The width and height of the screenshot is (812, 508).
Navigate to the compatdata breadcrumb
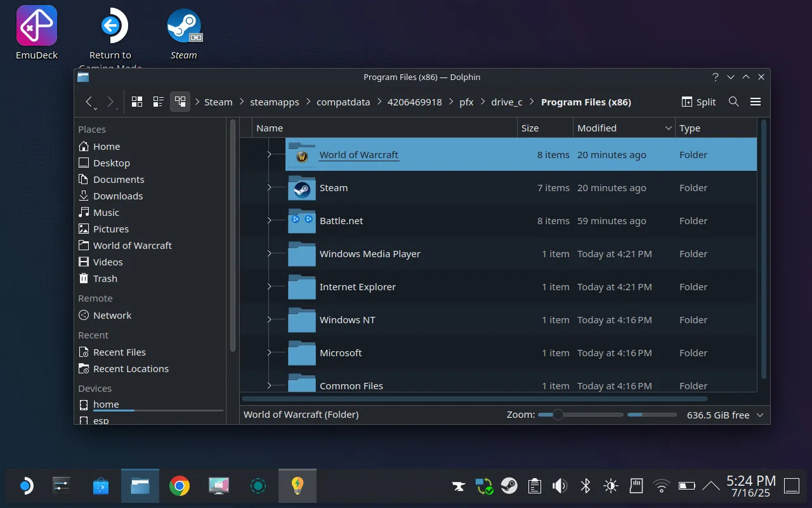point(343,102)
